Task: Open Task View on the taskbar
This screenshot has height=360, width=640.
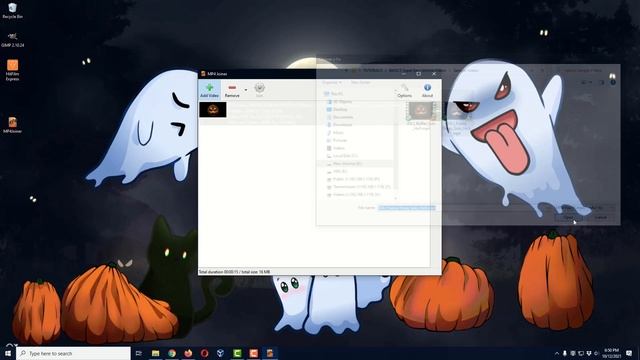Action: [138, 353]
